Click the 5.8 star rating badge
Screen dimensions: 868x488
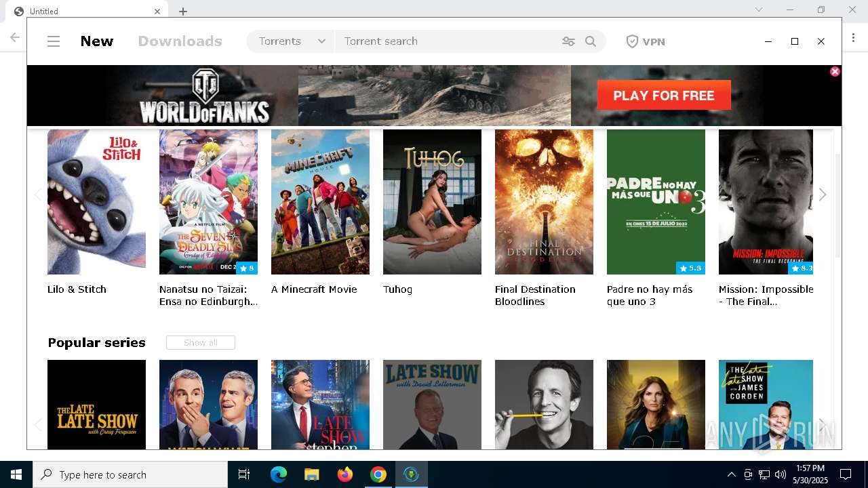tap(690, 268)
